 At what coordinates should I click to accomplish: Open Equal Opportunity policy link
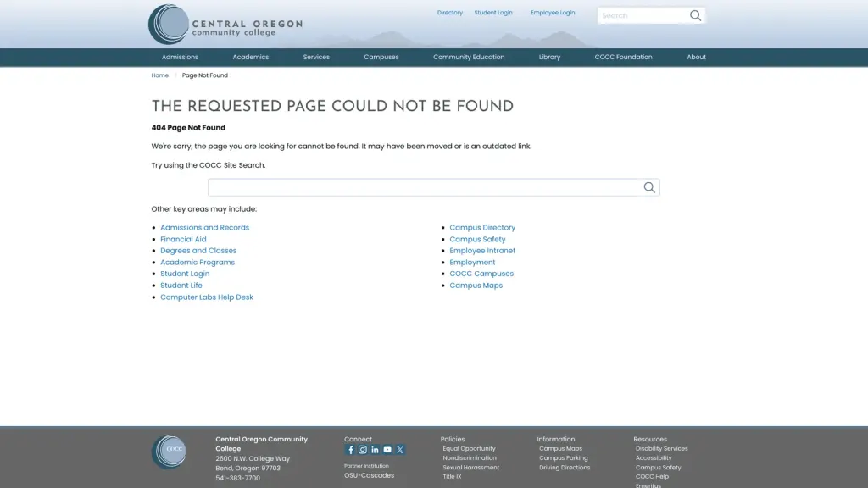click(x=470, y=449)
